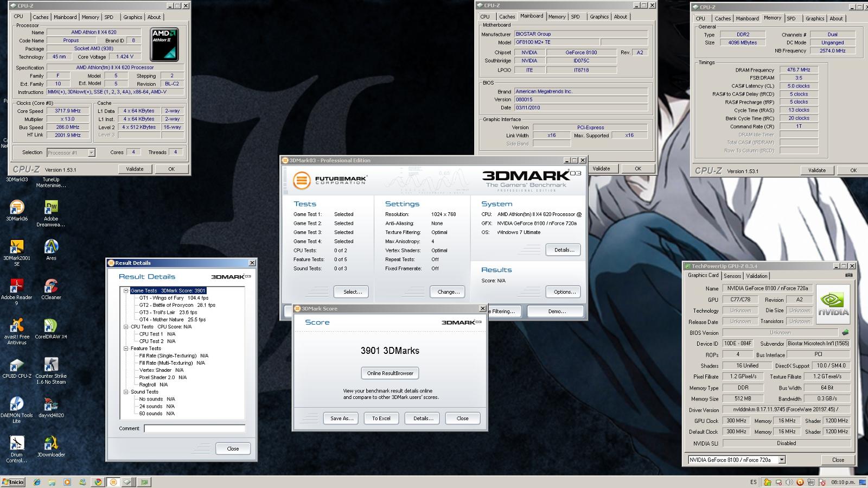Open SPD tab in middle CPU-Z window
The height and width of the screenshot is (488, 868).
pos(576,17)
